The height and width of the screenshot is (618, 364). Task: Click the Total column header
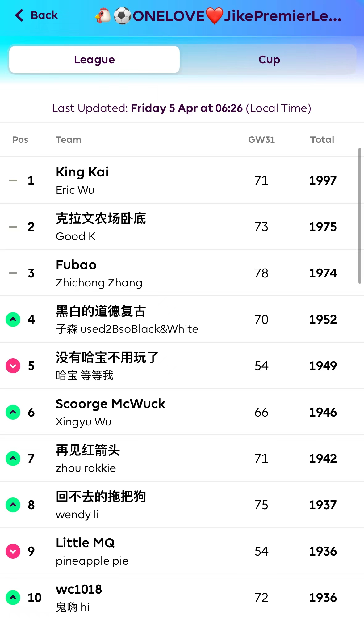tap(322, 140)
